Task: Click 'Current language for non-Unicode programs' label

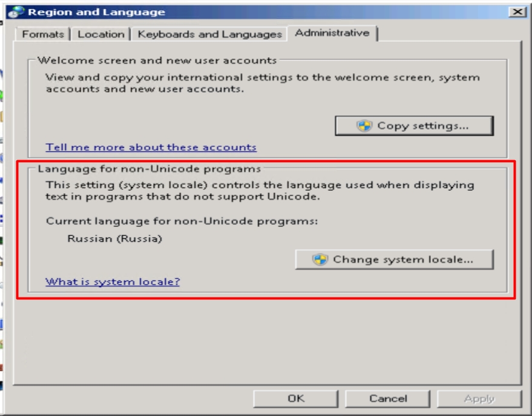Action: (x=182, y=221)
